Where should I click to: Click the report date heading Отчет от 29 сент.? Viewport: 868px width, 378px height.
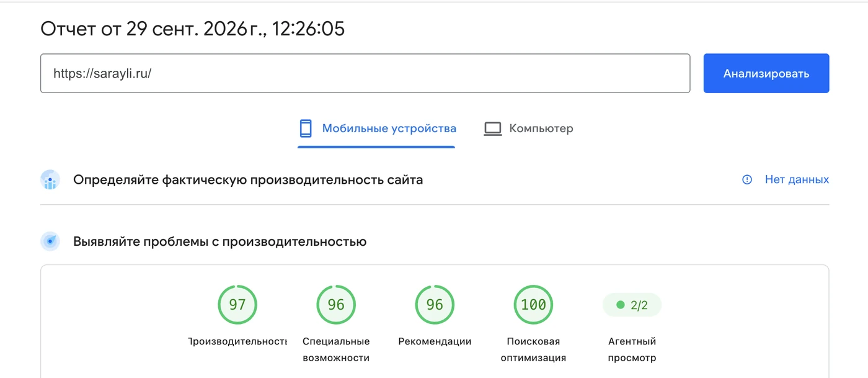pos(192,29)
